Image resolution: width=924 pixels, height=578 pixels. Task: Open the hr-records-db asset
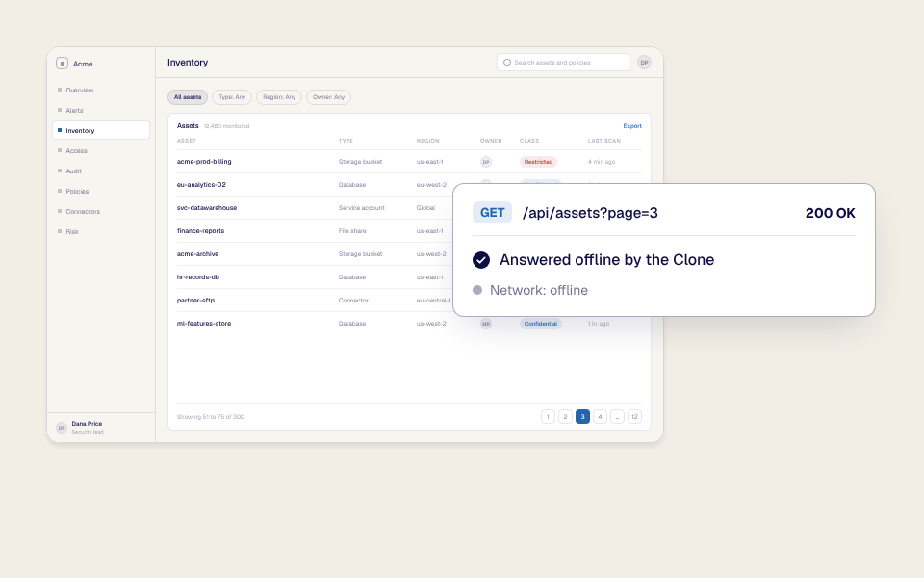pos(198,277)
